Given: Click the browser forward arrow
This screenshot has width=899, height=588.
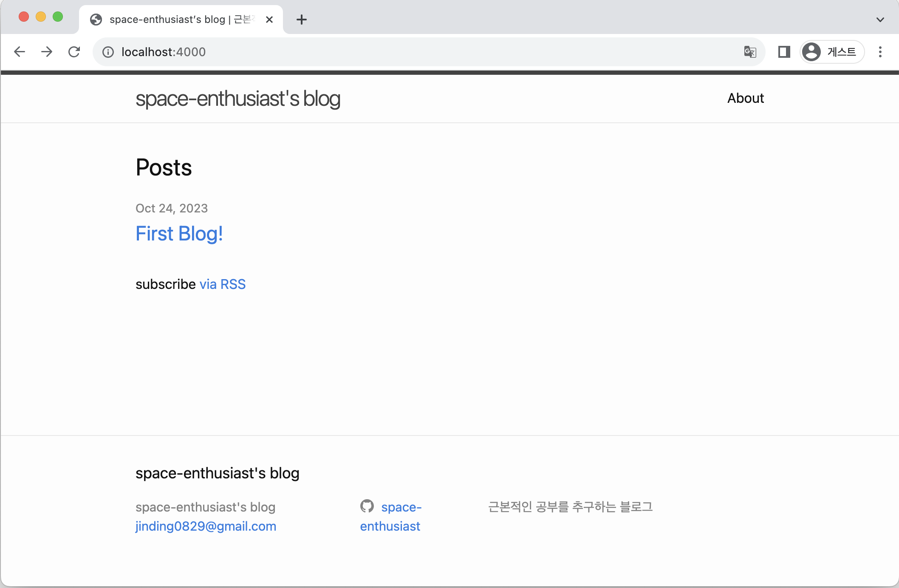Looking at the screenshot, I should tap(47, 52).
